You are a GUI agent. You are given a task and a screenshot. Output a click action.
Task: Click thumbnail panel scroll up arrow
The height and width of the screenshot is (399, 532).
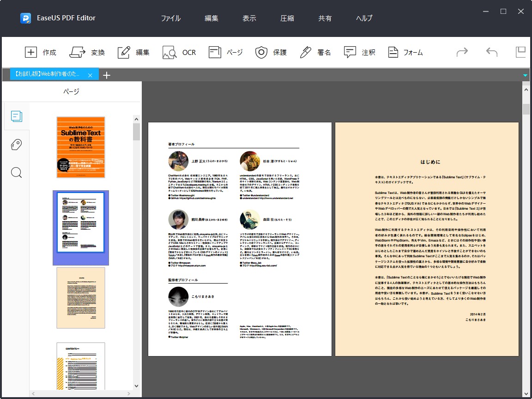coord(136,119)
